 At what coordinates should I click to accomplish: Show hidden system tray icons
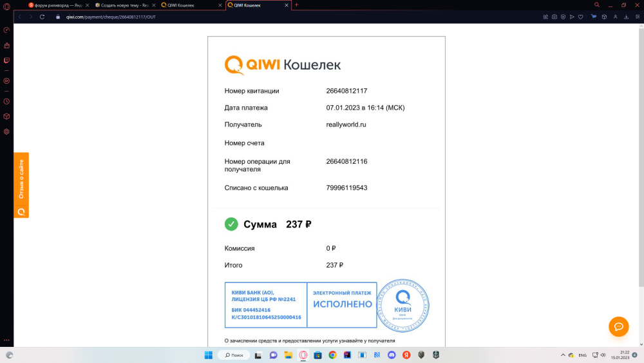(x=563, y=355)
